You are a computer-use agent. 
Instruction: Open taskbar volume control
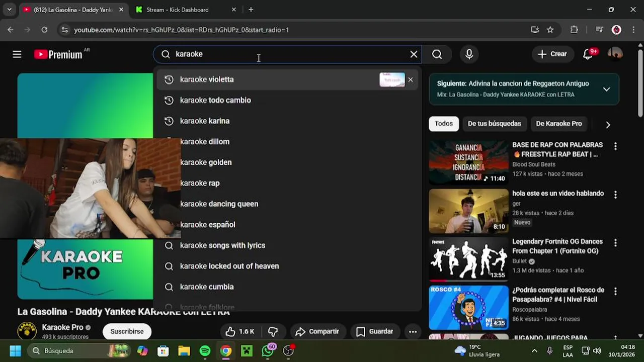click(x=597, y=350)
